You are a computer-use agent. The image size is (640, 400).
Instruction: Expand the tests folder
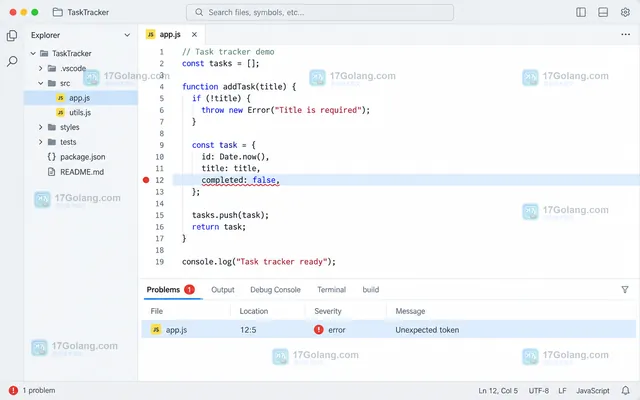[x=40, y=142]
